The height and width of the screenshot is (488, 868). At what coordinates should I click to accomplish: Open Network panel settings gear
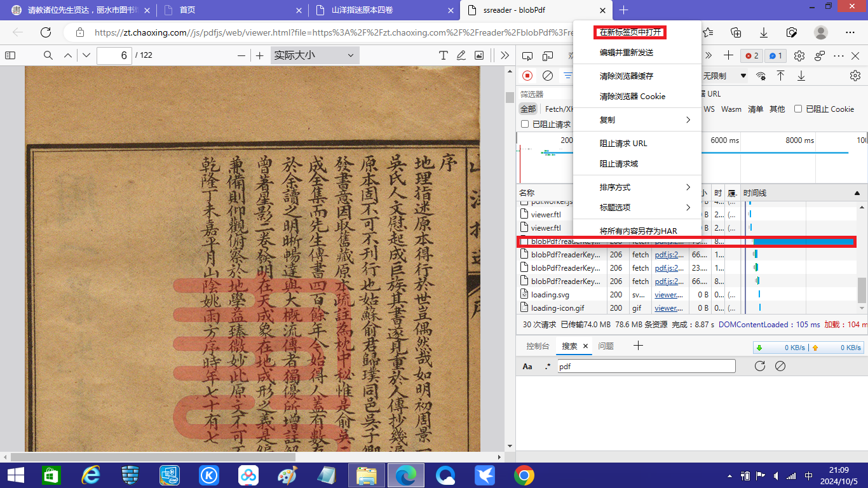pyautogui.click(x=855, y=76)
